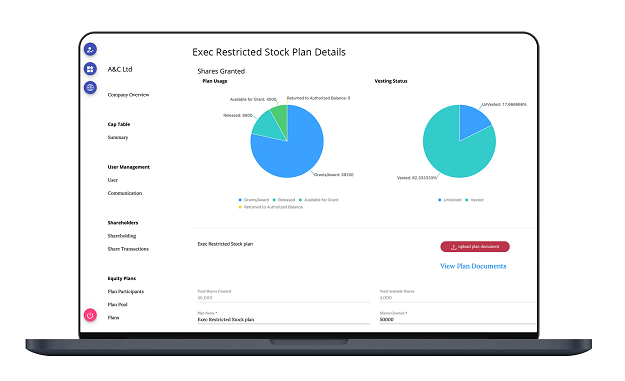The image size is (625, 381).
Task: Open the View Plan Documents link
Action: [x=473, y=266]
